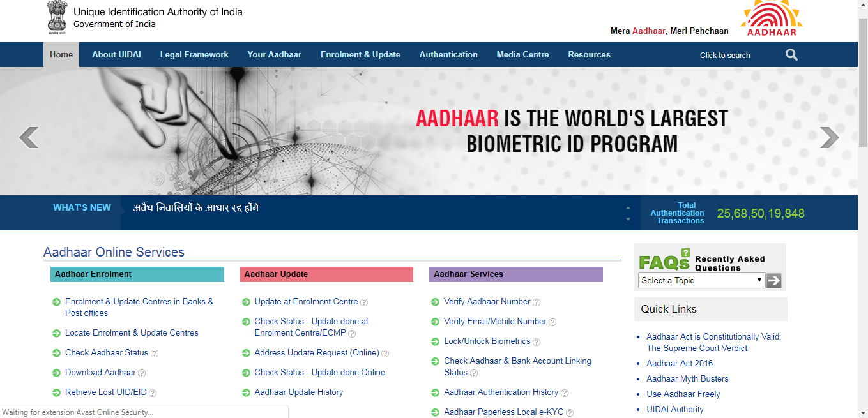Viewport: 868px width, 418px height.
Task: Click the Aadhaar Enrolment section header
Action: pyautogui.click(x=137, y=274)
